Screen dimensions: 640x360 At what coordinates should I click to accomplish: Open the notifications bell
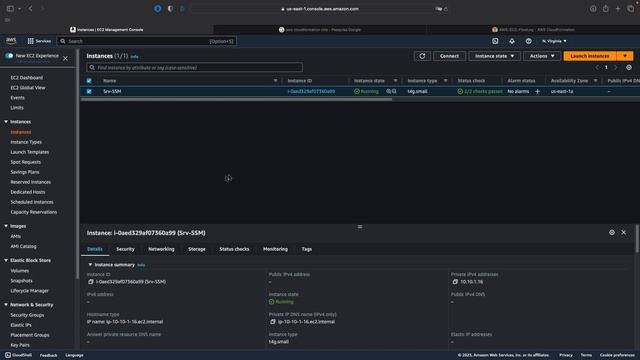tap(511, 41)
